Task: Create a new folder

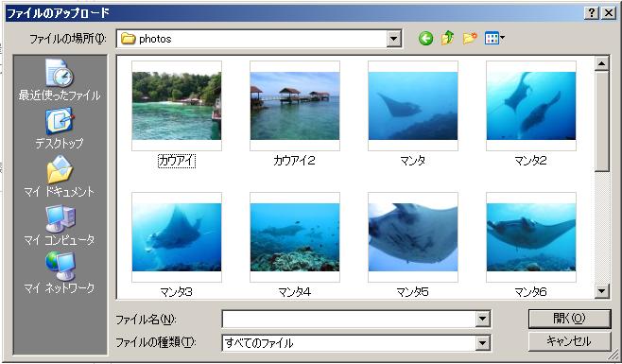Action: click(x=470, y=38)
